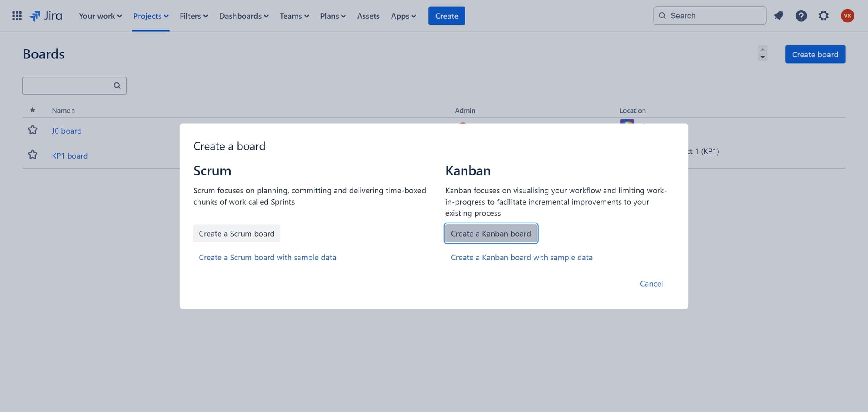
Task: Star the KP1 board as favorite
Action: pos(33,154)
